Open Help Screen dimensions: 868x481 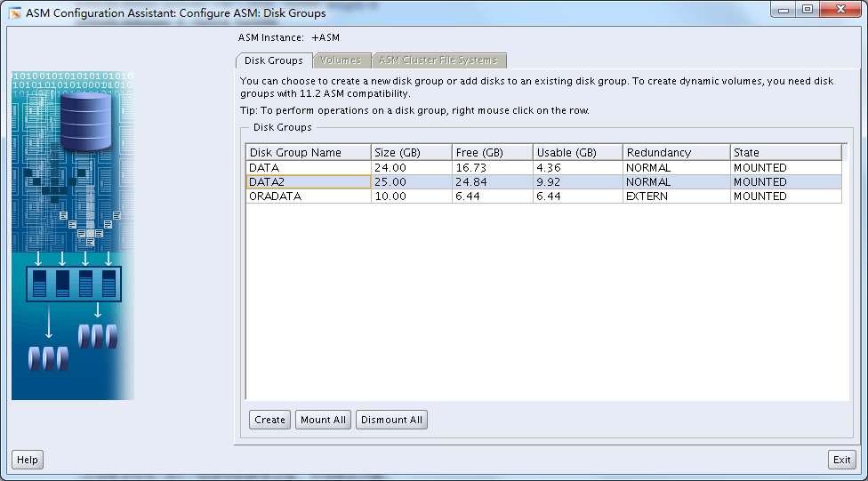[27, 460]
